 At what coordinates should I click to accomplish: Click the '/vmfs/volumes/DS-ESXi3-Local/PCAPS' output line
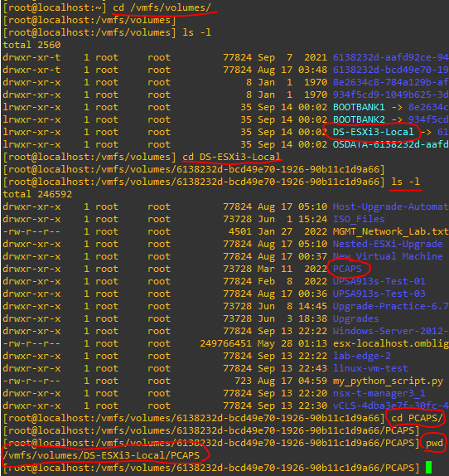click(101, 455)
